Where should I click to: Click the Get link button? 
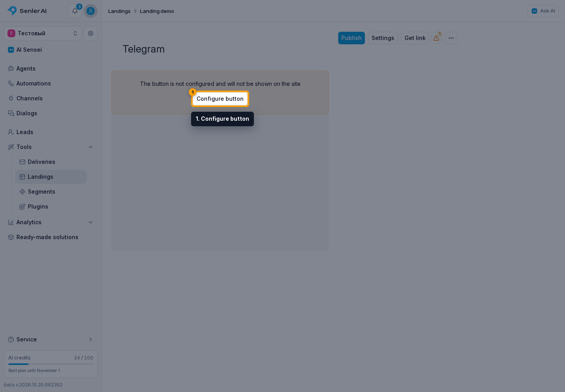[x=415, y=38]
